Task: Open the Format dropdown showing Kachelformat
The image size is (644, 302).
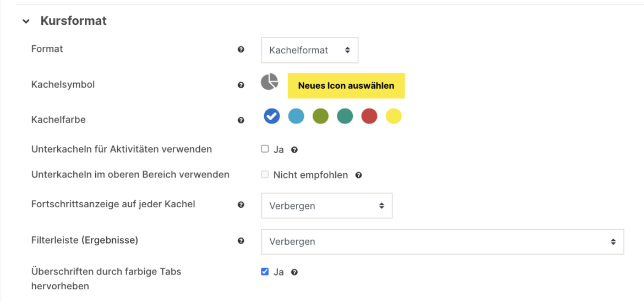Action: coord(309,50)
